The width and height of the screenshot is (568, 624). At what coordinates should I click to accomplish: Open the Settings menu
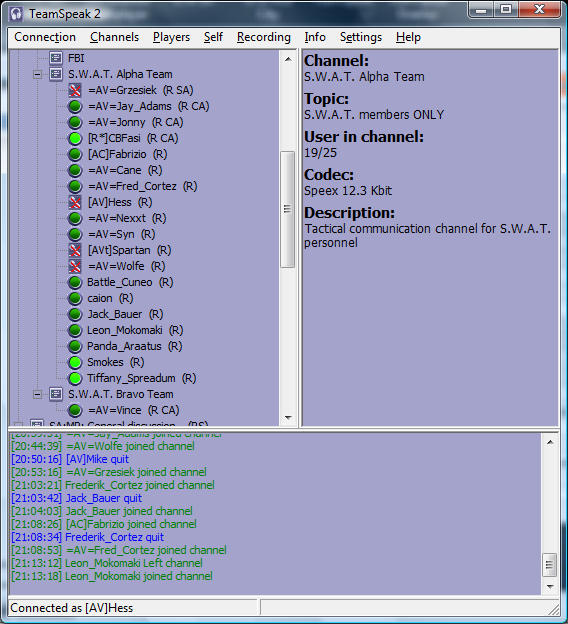[361, 37]
